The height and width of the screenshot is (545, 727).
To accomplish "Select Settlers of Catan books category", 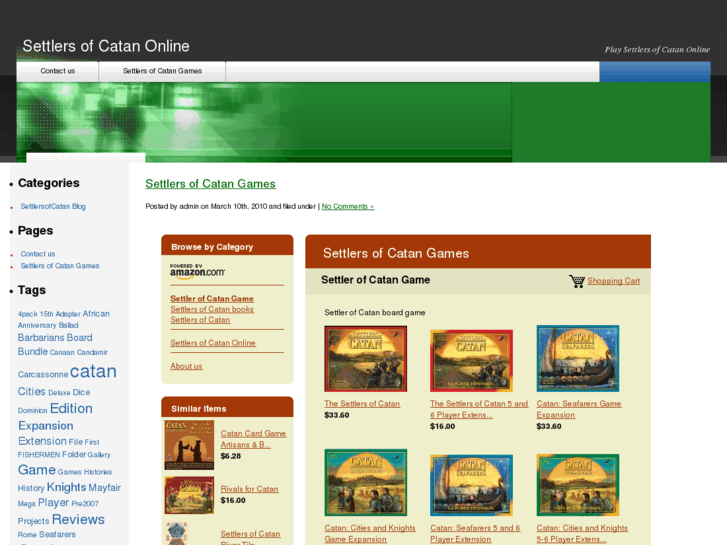I will coord(212,309).
